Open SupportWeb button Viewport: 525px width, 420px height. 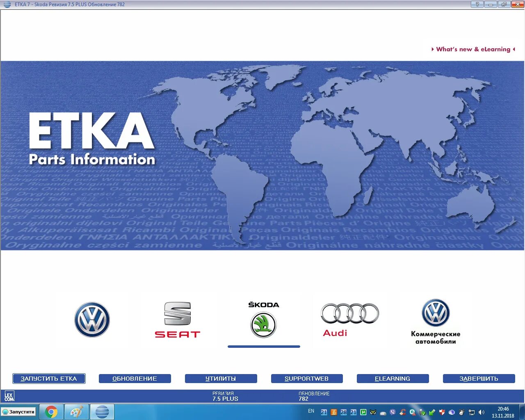(x=307, y=379)
